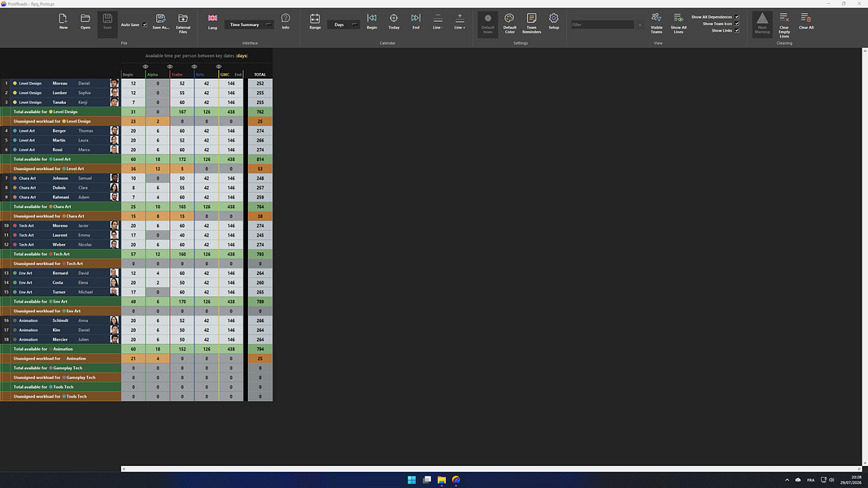
Task: Jump to calendar Begin
Action: [372, 22]
